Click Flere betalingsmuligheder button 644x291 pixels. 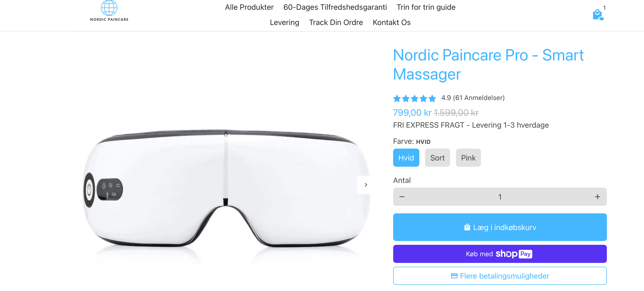click(x=500, y=276)
